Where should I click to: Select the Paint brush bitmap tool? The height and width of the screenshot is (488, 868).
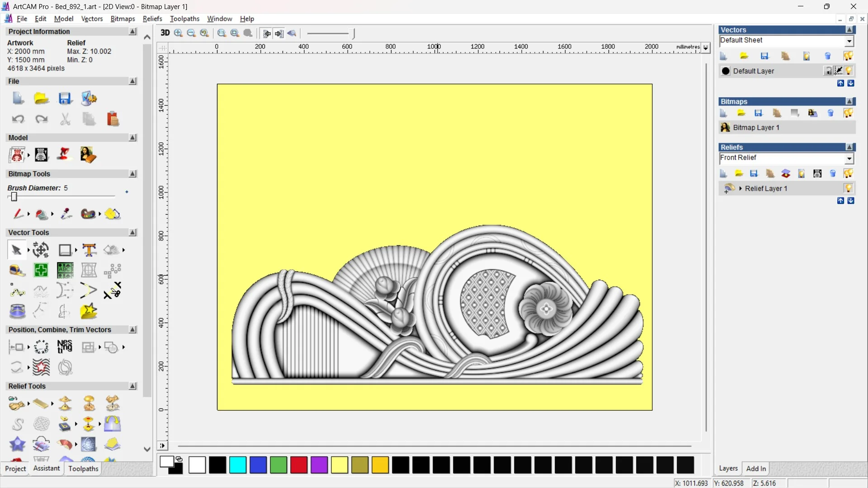[18, 214]
